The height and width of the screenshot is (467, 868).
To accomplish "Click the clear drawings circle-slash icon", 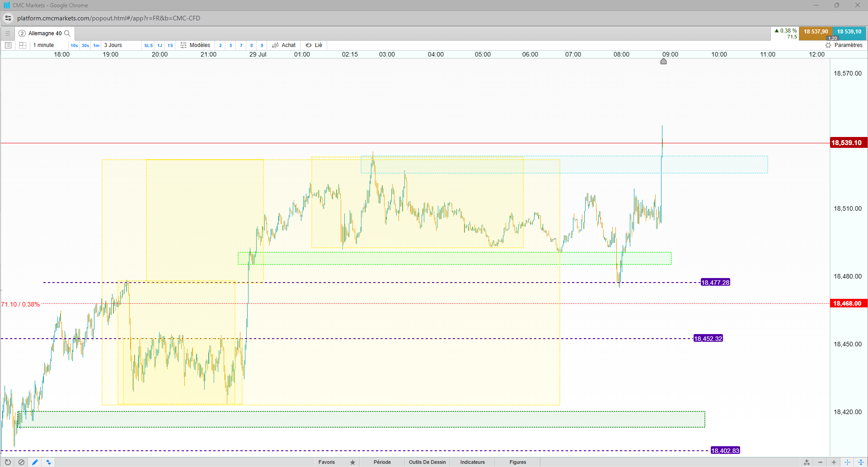I will (21, 462).
